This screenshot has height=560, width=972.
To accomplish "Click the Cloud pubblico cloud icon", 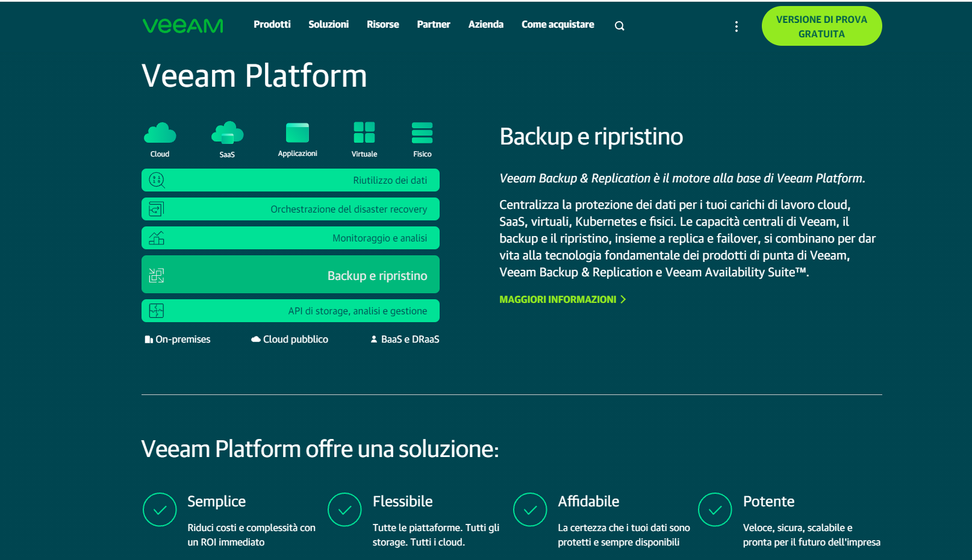I will pyautogui.click(x=256, y=340).
